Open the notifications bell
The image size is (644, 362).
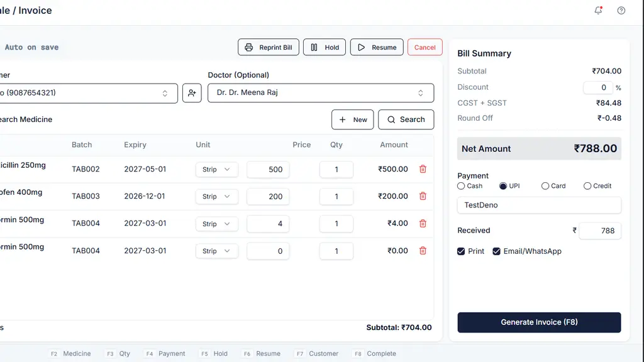[599, 10]
